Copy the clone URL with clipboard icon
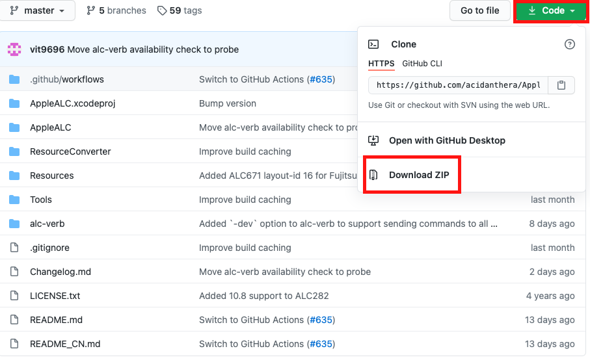 562,85
